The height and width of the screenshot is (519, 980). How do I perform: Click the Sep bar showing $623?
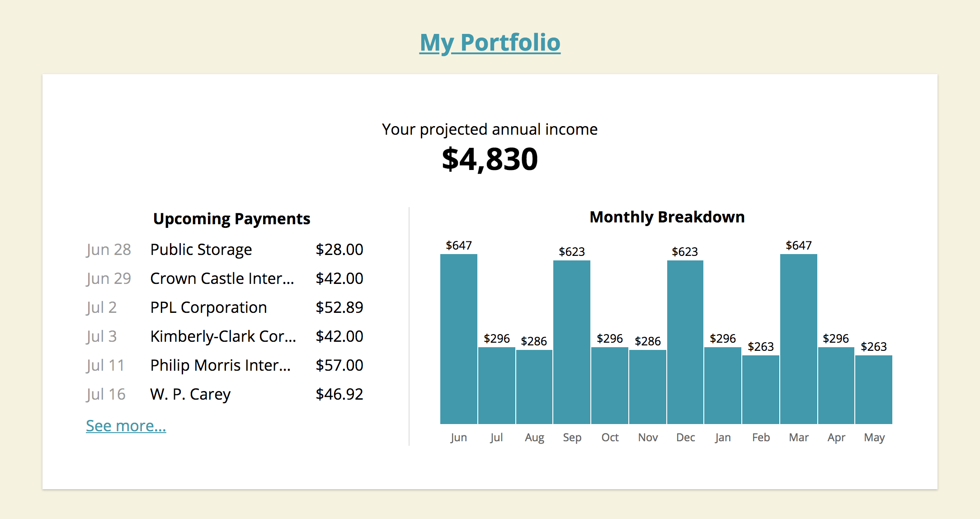pos(572,342)
